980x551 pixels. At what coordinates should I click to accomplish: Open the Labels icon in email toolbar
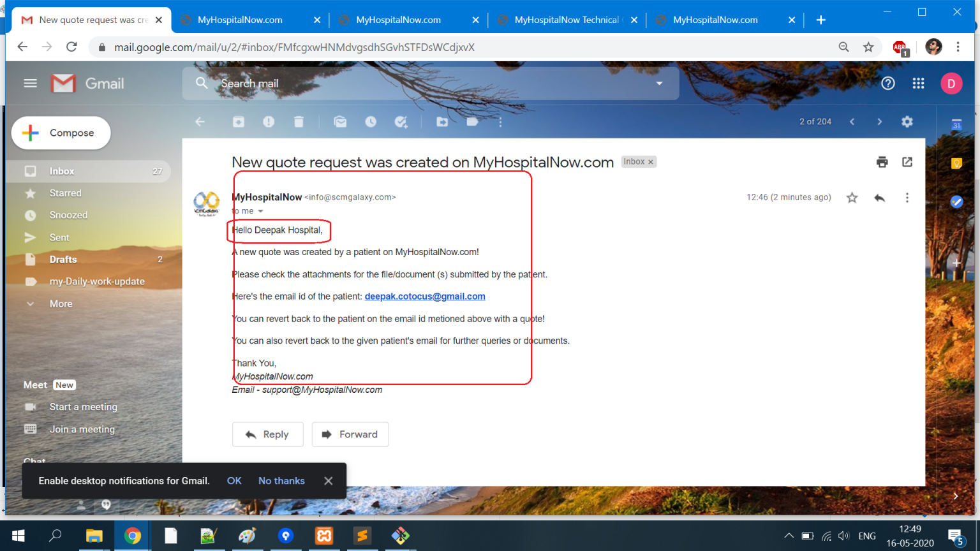click(472, 122)
